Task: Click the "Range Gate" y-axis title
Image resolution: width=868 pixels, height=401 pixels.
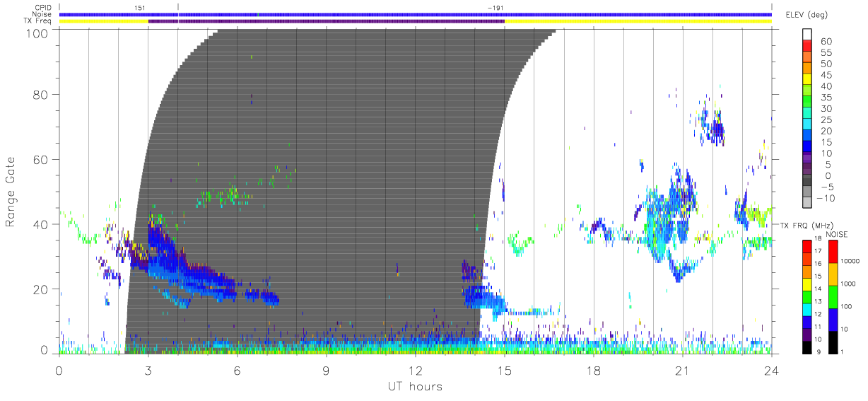Action: coord(11,192)
